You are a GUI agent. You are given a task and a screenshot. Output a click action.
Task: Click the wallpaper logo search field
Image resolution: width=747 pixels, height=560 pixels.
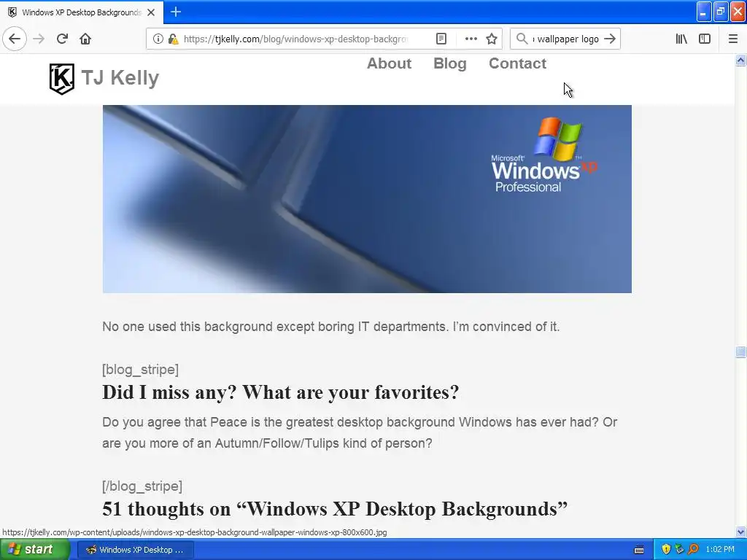pos(565,39)
